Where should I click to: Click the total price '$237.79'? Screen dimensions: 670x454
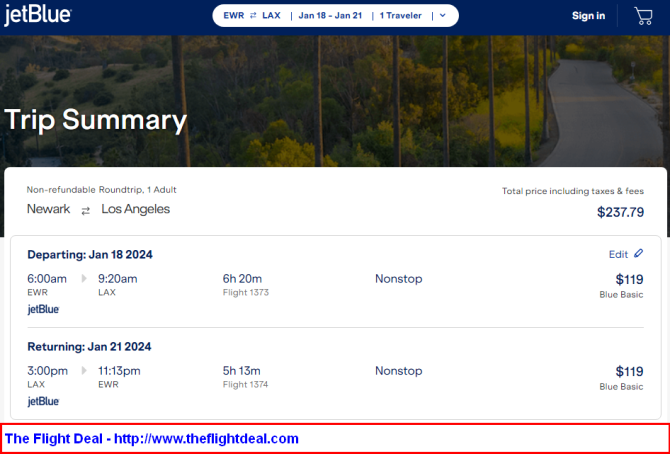[620, 212]
